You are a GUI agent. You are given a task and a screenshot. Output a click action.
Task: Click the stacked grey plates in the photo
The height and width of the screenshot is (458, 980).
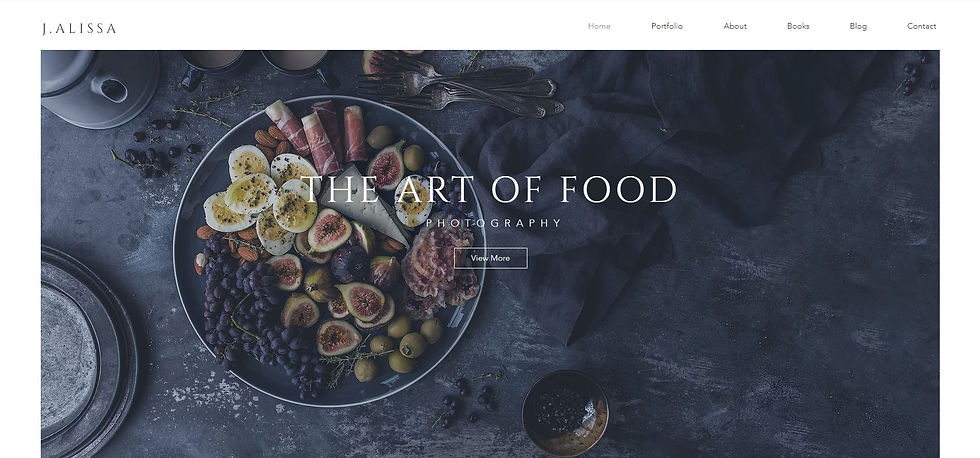tap(88, 353)
